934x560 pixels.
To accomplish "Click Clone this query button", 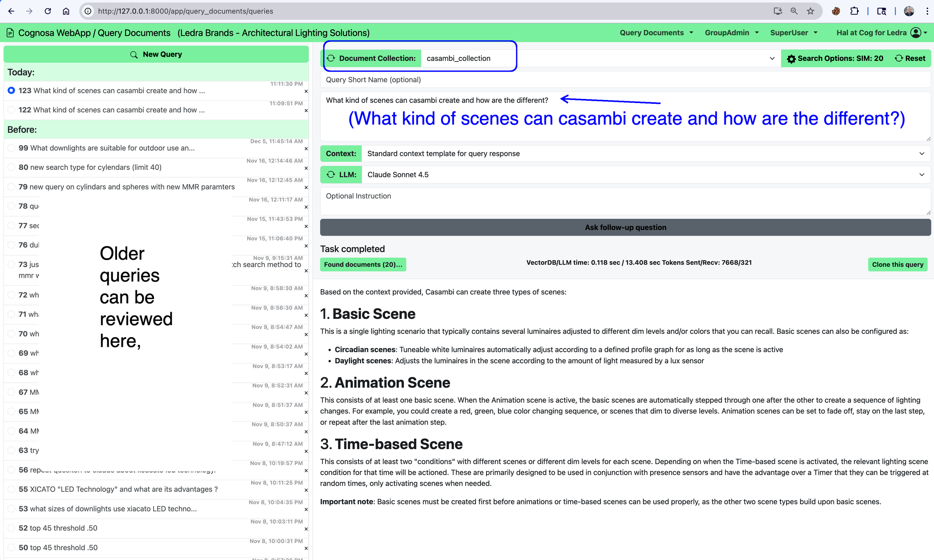I will tap(897, 264).
